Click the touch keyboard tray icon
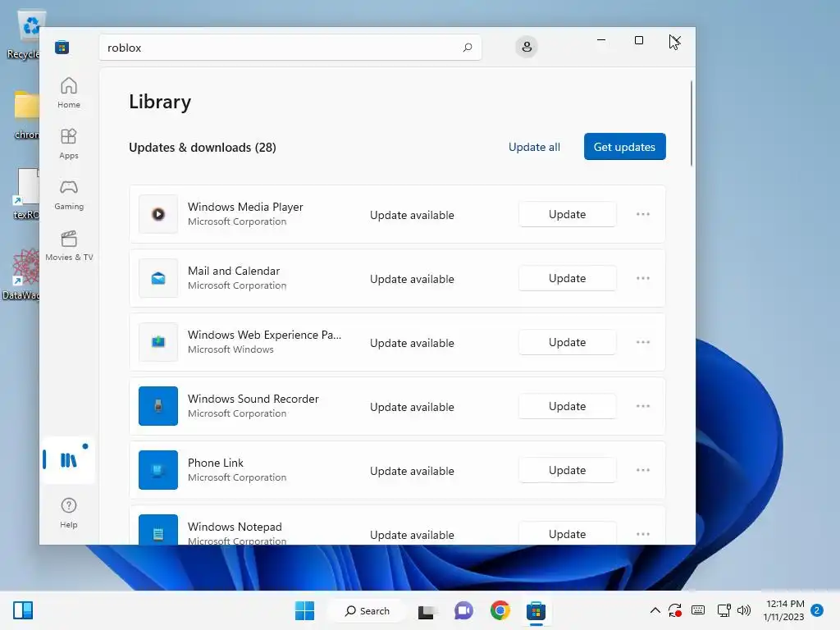This screenshot has height=630, width=840. tap(698, 610)
